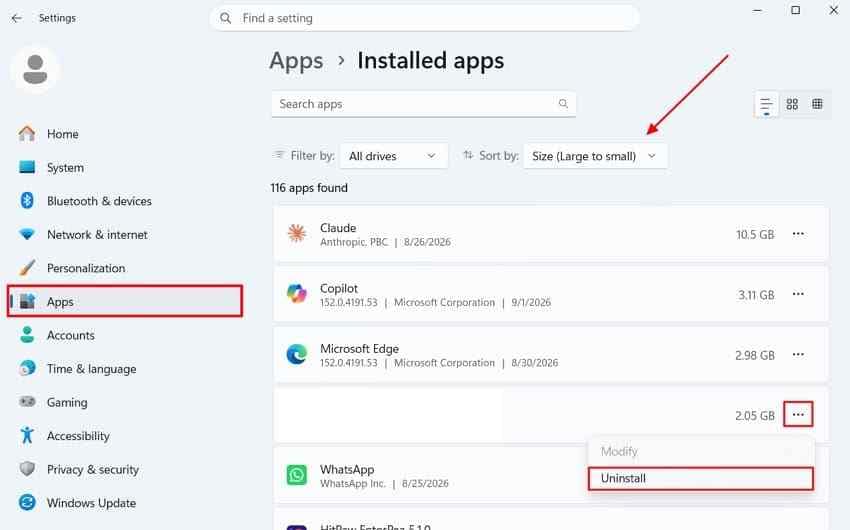Click the Accounts person icon
The image size is (850, 530).
[x=27, y=334]
